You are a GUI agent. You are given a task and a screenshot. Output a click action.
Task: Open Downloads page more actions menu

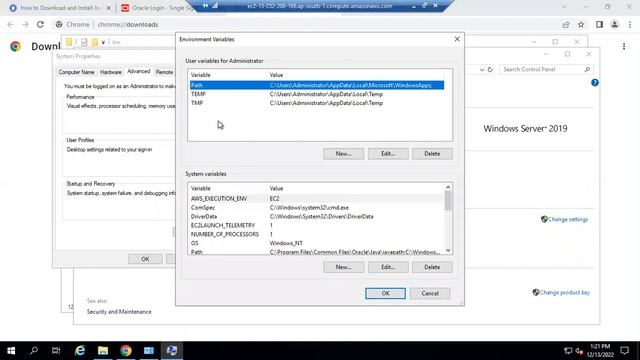pyautogui.click(x=624, y=47)
